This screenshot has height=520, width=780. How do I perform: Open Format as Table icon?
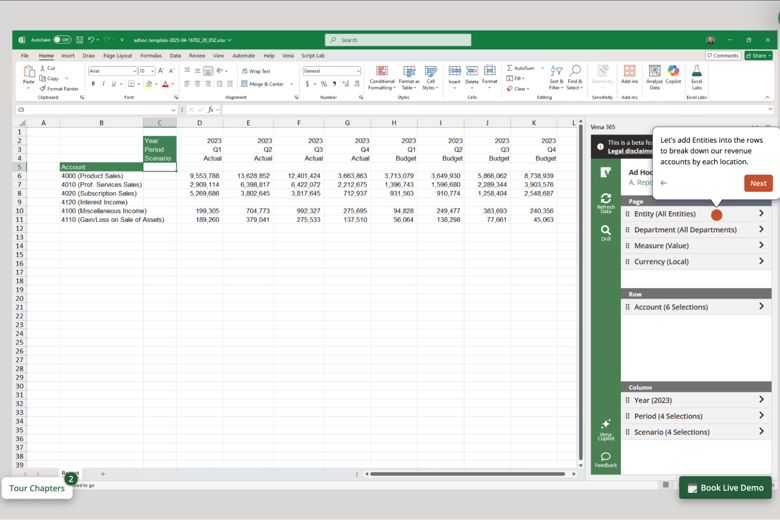tap(409, 71)
